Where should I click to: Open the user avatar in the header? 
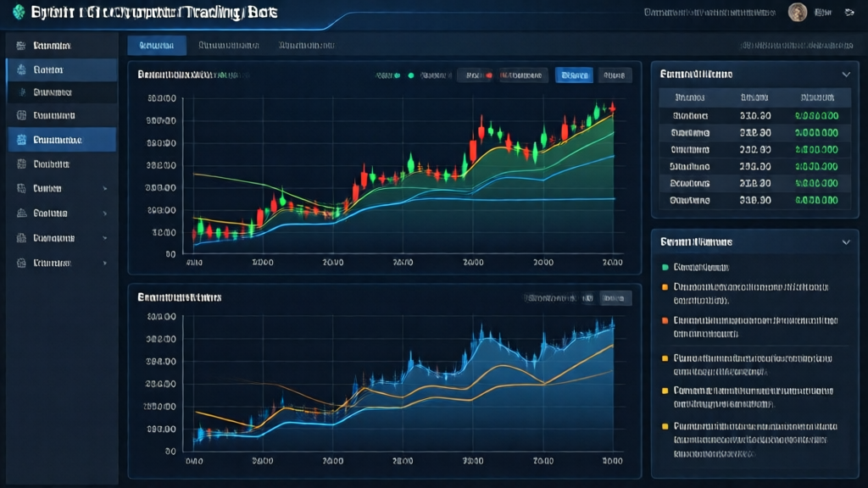pyautogui.click(x=797, y=12)
